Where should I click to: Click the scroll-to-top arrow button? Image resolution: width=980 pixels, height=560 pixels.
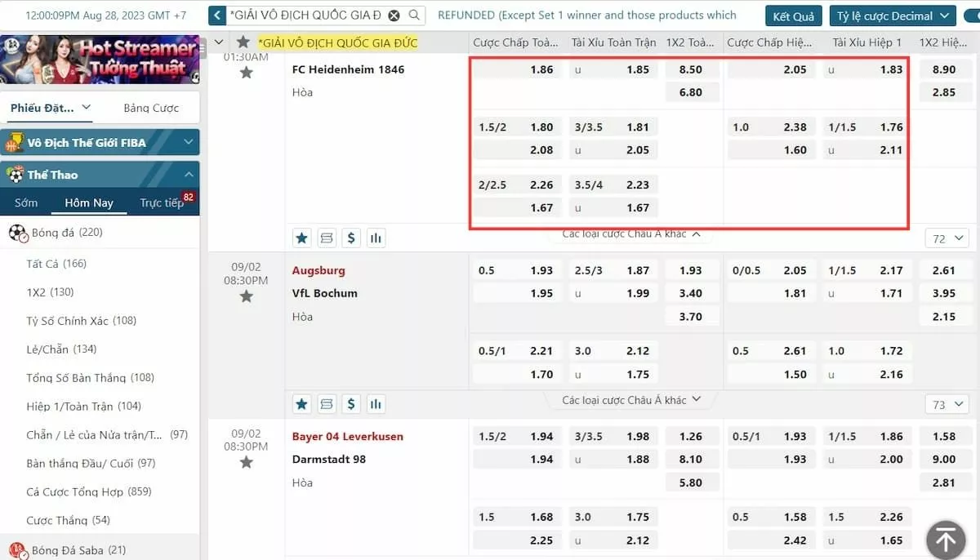tap(946, 540)
